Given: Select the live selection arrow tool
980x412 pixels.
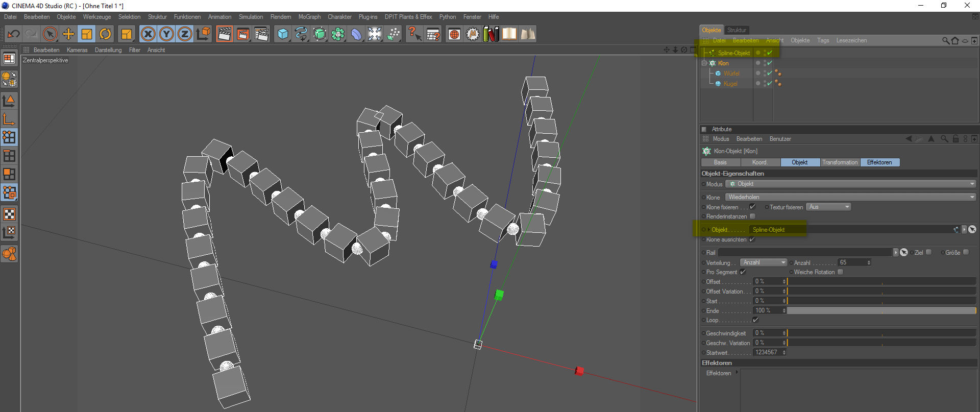Looking at the screenshot, I should (50, 34).
